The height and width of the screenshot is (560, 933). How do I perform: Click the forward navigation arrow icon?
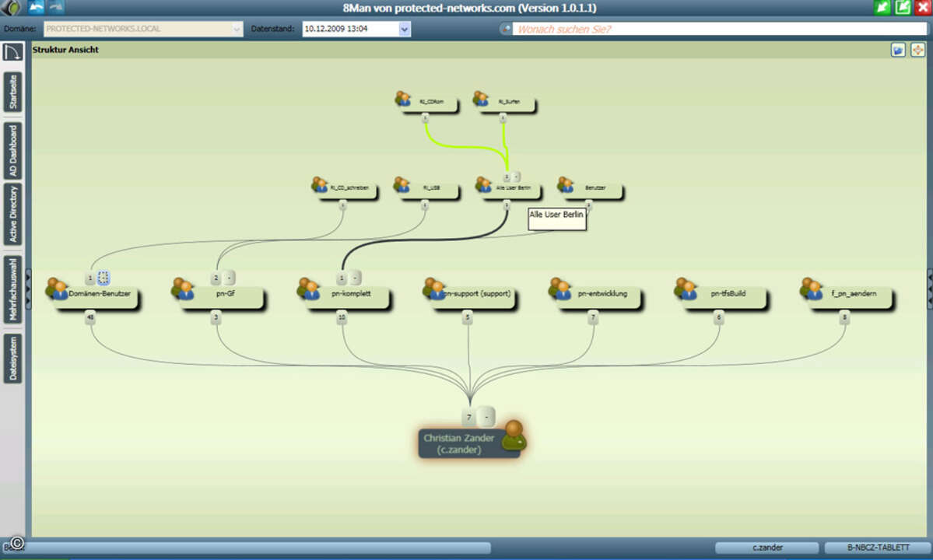click(x=56, y=8)
